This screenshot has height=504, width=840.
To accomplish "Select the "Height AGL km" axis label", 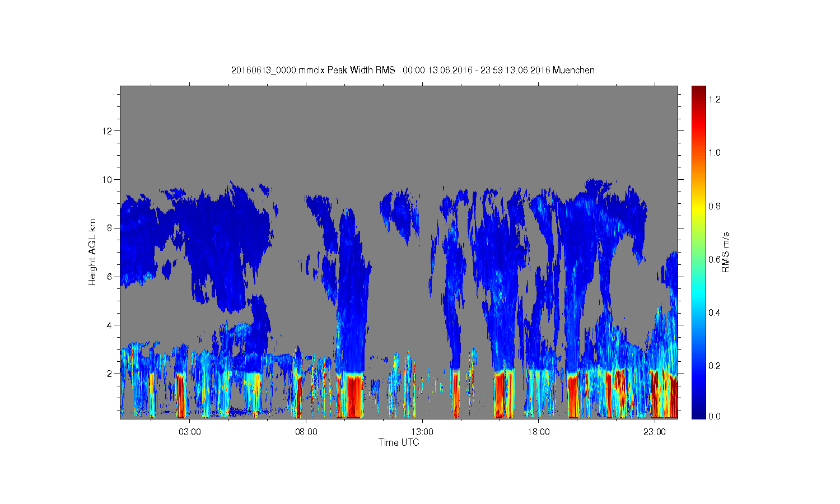I will click(92, 252).
